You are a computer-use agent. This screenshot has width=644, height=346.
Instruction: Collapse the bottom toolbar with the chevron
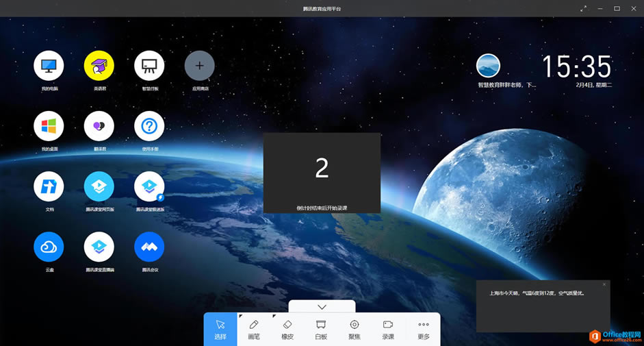[322, 307]
